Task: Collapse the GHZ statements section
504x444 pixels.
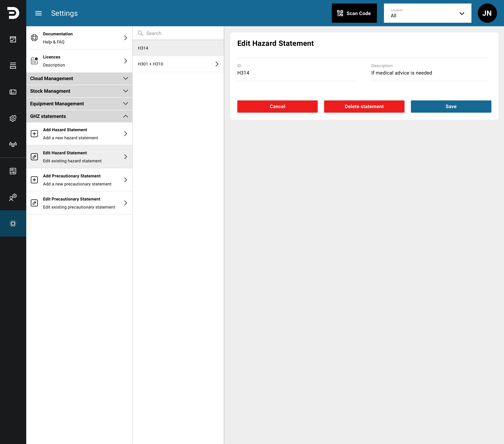Action: point(79,116)
